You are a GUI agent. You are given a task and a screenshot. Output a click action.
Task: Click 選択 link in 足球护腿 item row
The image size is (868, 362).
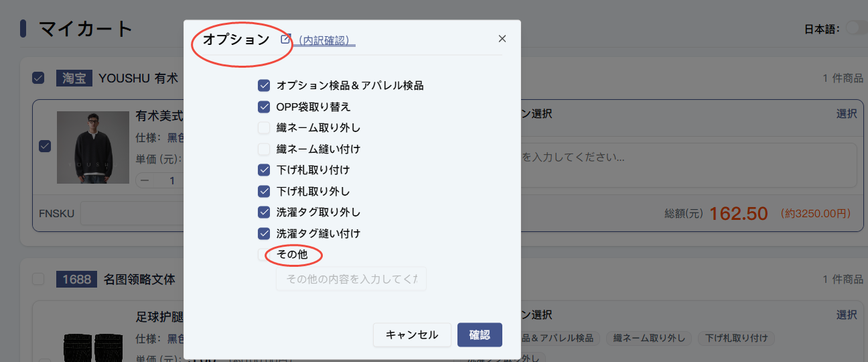(x=847, y=315)
